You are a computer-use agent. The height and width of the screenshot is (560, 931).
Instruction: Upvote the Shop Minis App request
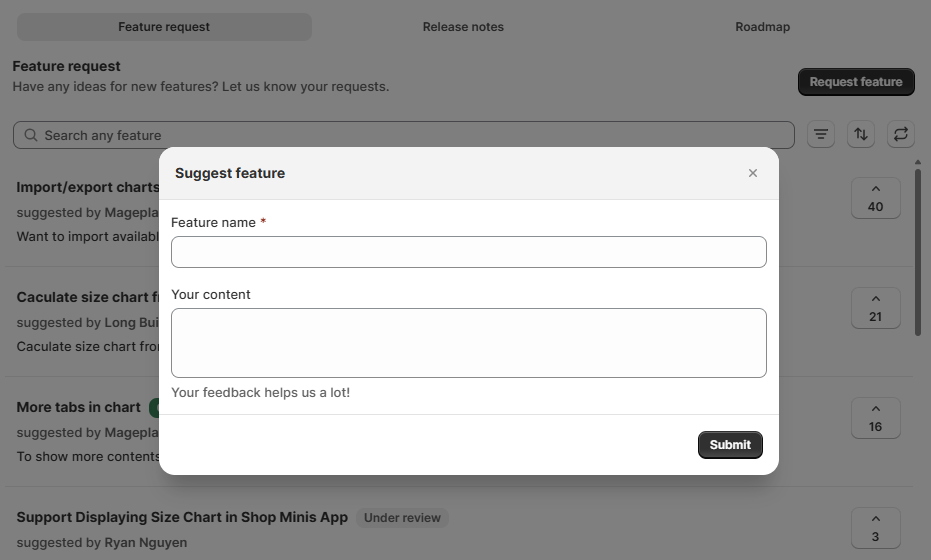875,528
